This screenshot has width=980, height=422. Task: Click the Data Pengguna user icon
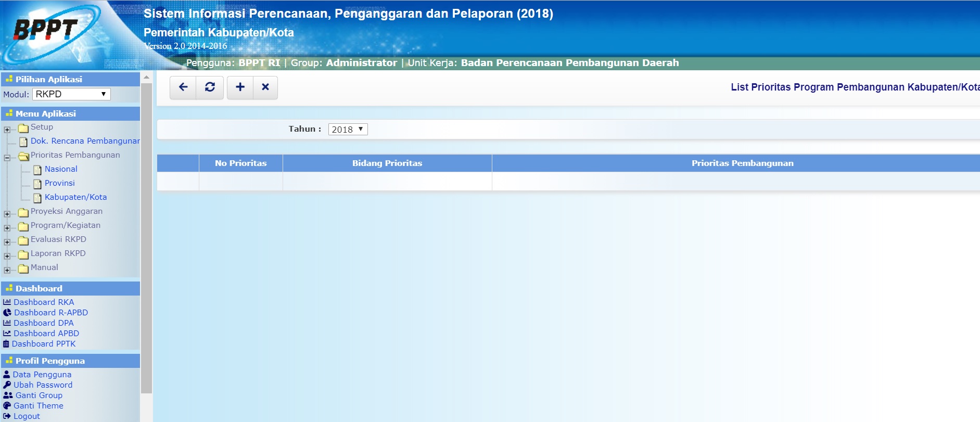[x=7, y=374]
